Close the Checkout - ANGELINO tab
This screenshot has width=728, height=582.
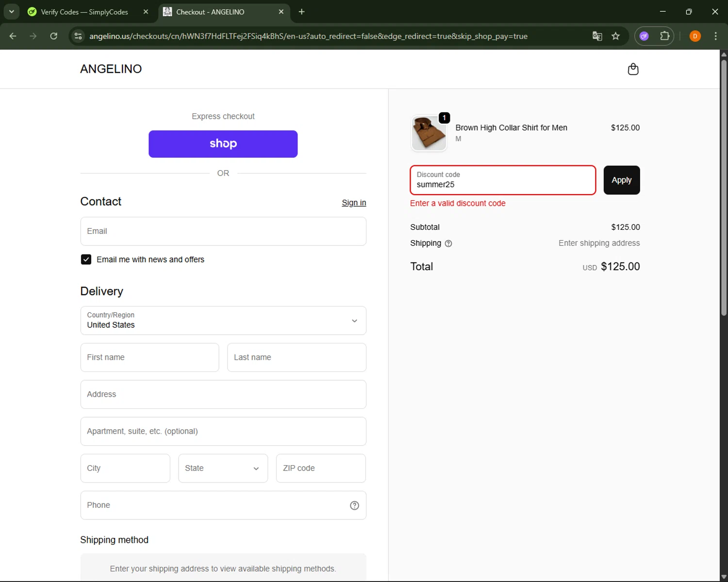pos(281,12)
